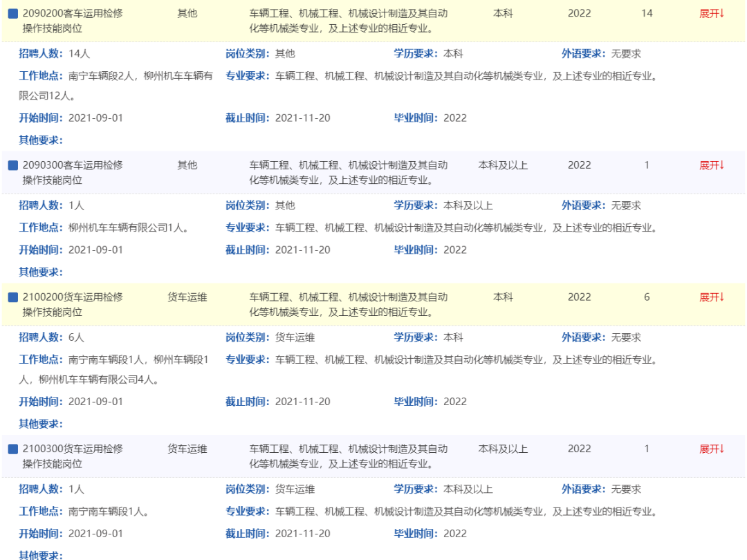The height and width of the screenshot is (560, 747).
Task: Tick the blue box beside 2090300客车运用检修
Action: coord(12,166)
